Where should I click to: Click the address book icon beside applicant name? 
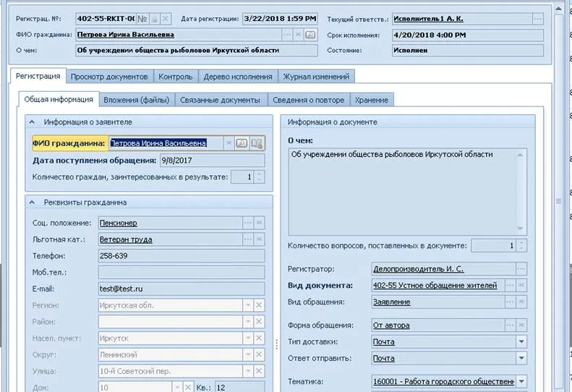(x=256, y=143)
